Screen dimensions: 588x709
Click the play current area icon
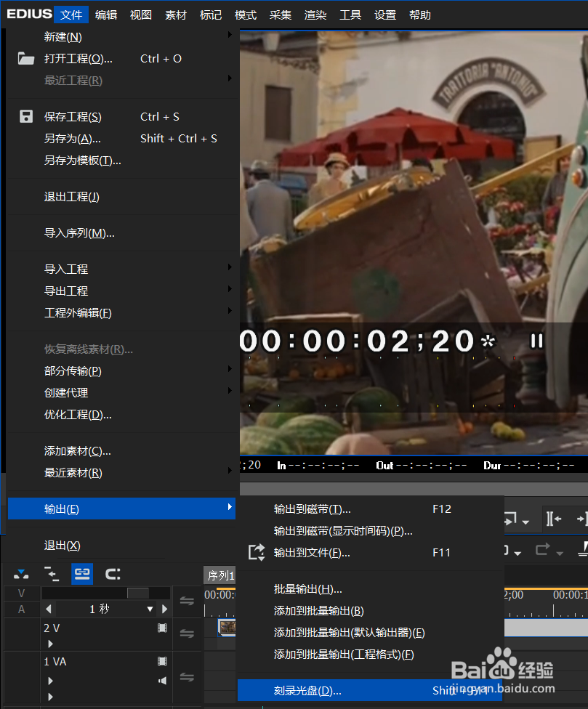pos(511,519)
